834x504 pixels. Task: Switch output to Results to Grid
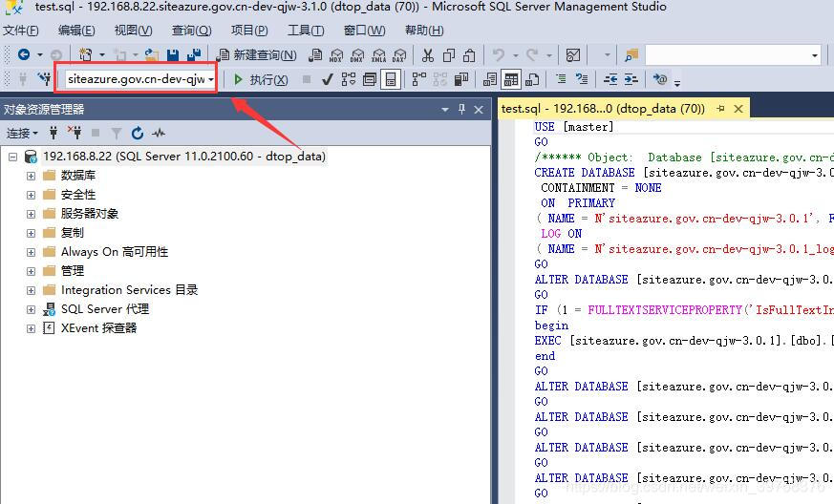510,80
